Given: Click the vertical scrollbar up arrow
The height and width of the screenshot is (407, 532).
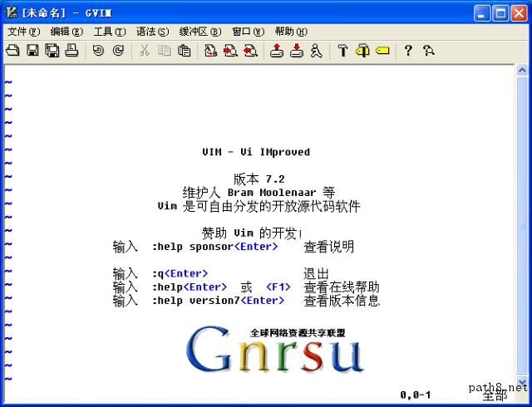Looking at the screenshot, I should (522, 71).
